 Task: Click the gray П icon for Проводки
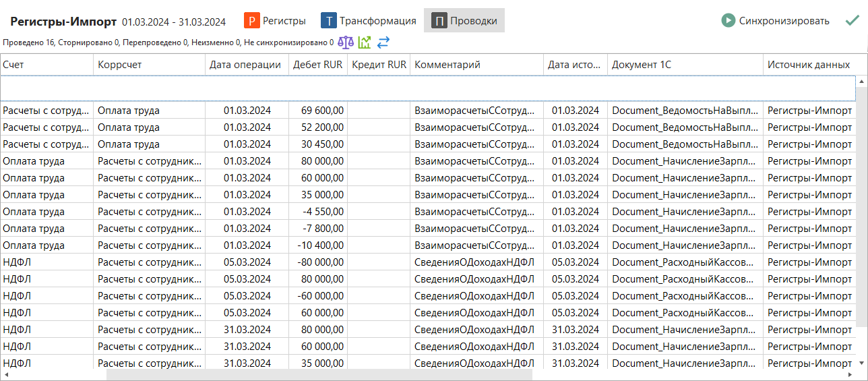click(x=439, y=21)
